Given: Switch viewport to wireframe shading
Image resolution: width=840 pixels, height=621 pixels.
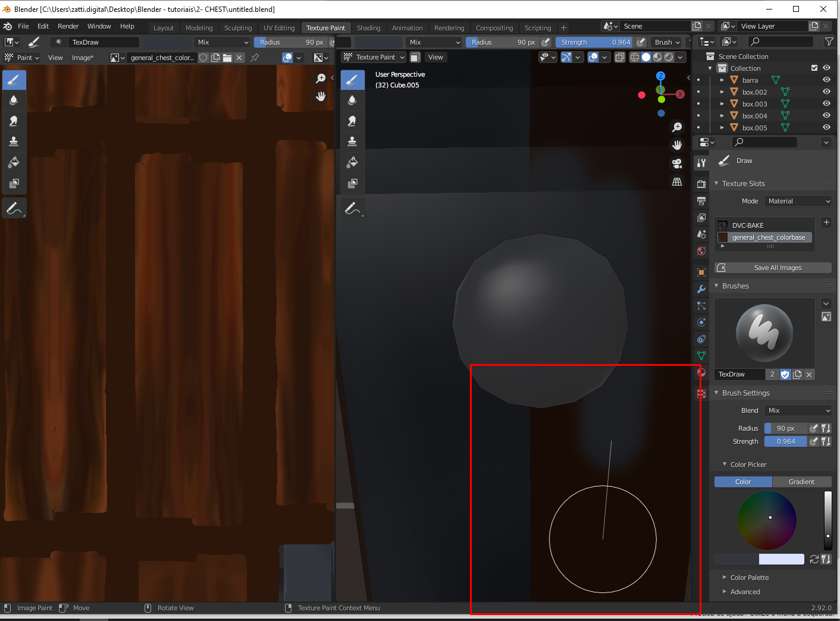Looking at the screenshot, I should tap(635, 57).
